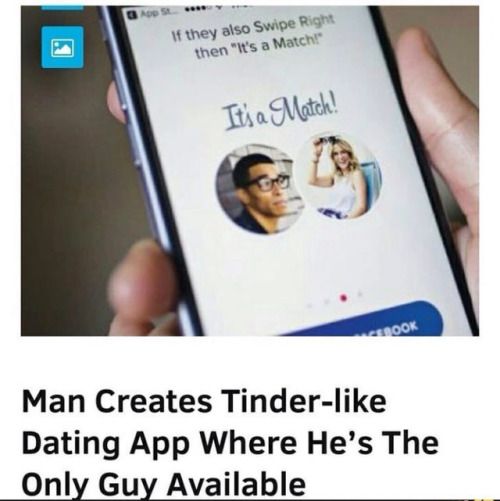
Task: Select the last page indicator dot
Action: 360,294
